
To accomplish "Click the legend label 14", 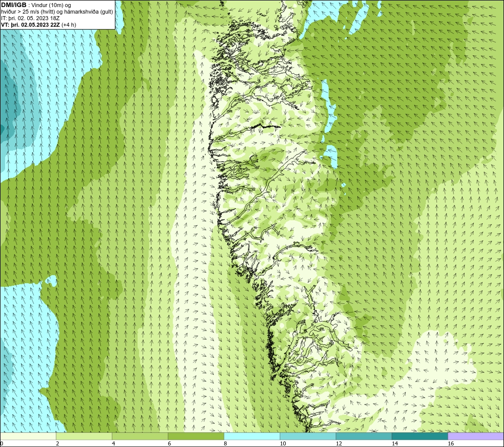I will point(395,444).
